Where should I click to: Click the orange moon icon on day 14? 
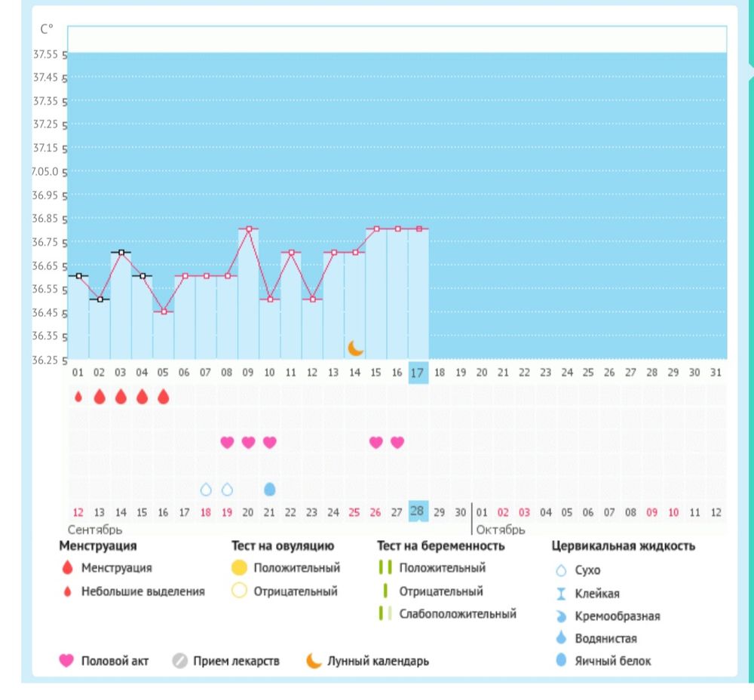click(x=356, y=348)
